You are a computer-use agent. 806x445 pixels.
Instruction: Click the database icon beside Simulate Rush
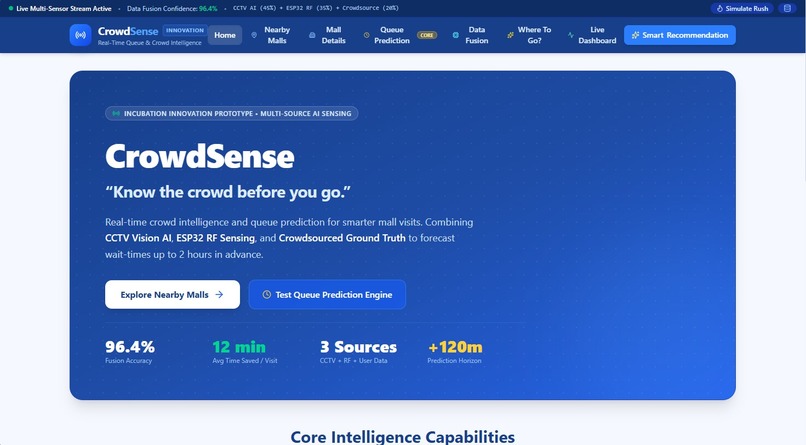click(x=787, y=8)
